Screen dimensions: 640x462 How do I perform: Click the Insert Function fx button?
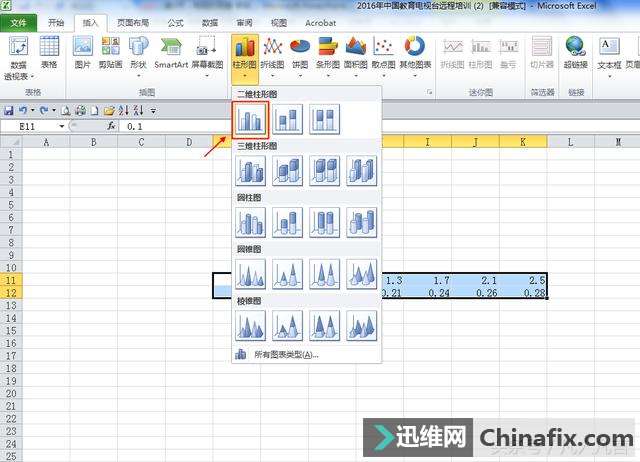point(111,127)
